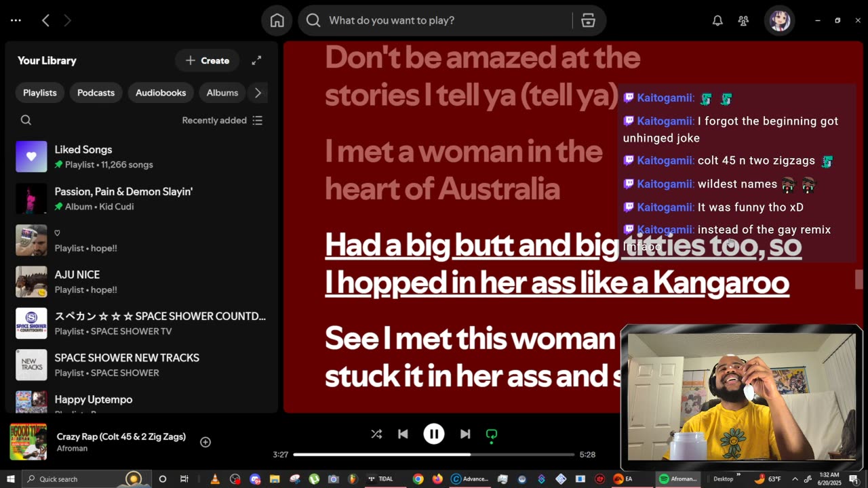The height and width of the screenshot is (488, 868).
Task: Jump to lyric 'See I met this woman'
Action: coord(470,338)
